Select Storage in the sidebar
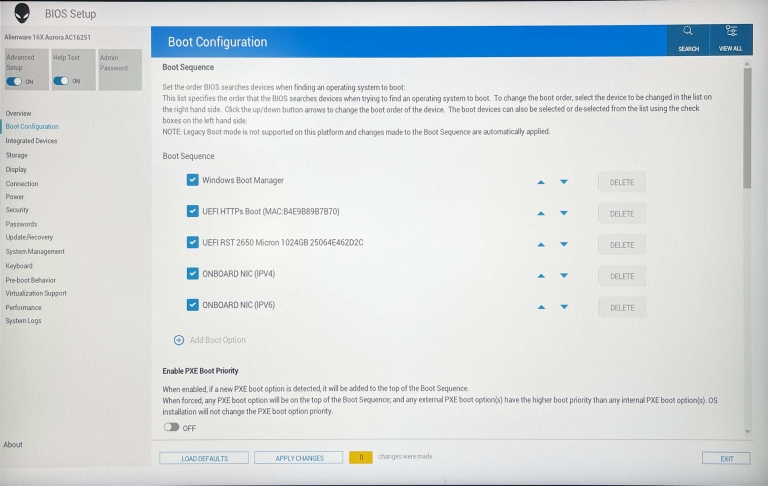768x486 pixels. click(x=17, y=155)
